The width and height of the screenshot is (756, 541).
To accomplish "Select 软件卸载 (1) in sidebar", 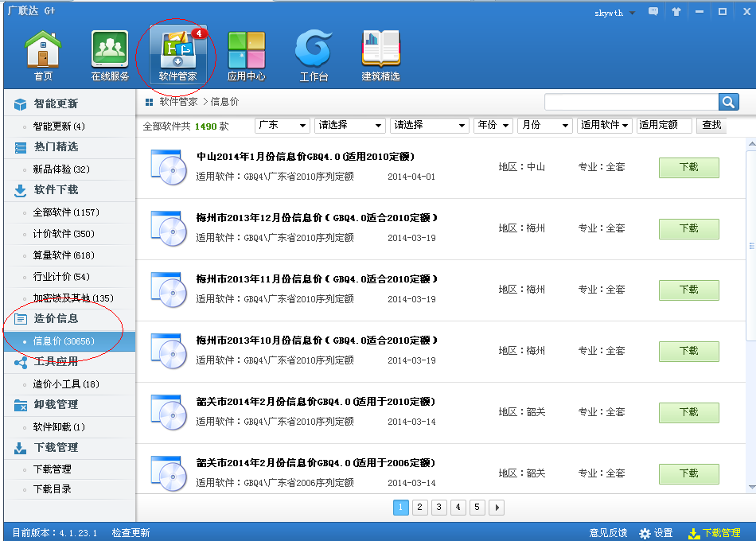I will tap(59, 427).
